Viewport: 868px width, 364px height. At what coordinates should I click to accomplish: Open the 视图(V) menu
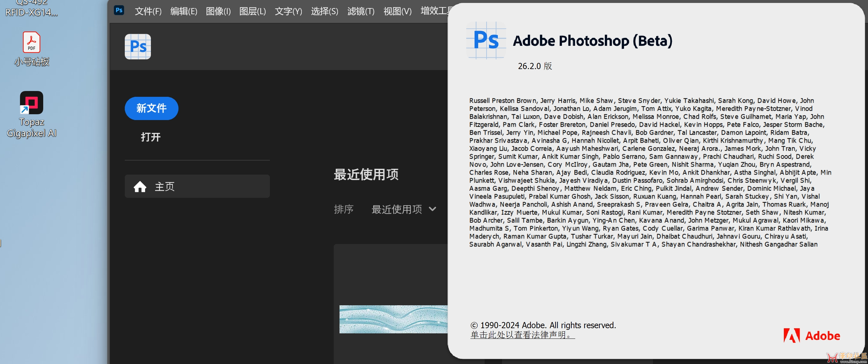click(x=398, y=12)
